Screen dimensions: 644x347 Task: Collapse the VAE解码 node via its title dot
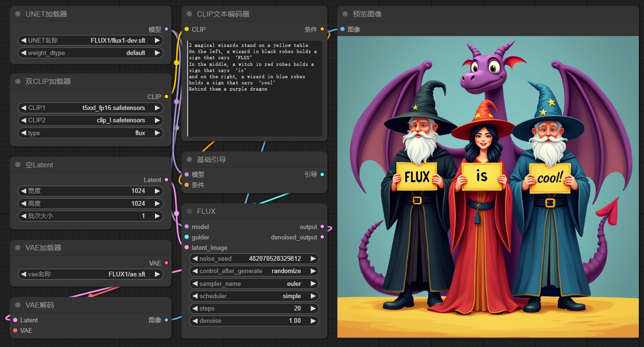tap(18, 305)
